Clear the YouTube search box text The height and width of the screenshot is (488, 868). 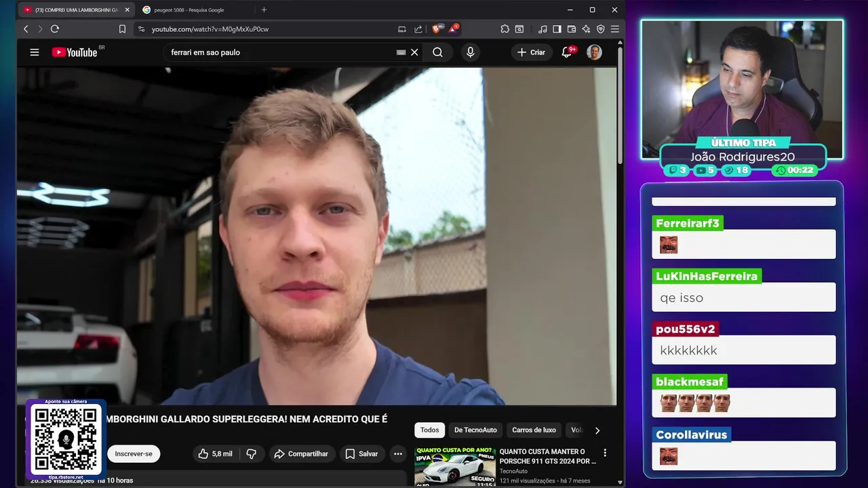(x=414, y=52)
